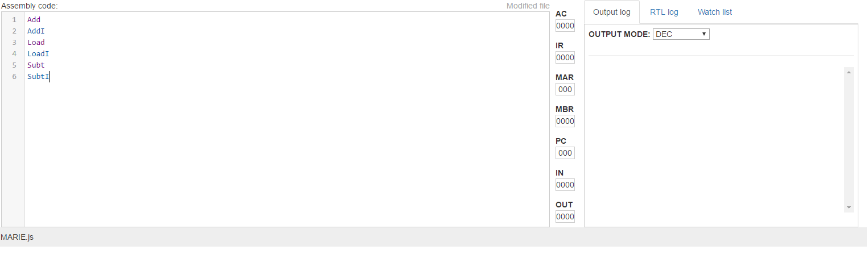Switch to the RTL log tab
The width and height of the screenshot is (868, 254).
(x=664, y=12)
